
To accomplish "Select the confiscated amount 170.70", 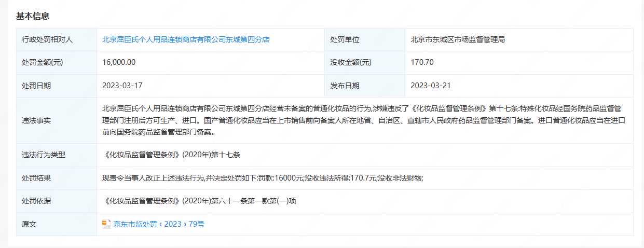I will pyautogui.click(x=422, y=62).
